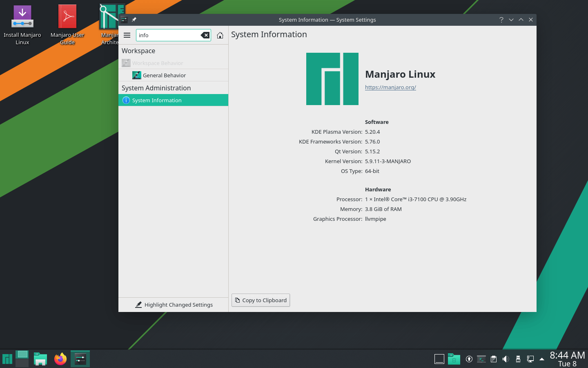Open the hamburger menu in System Settings
588x368 pixels.
[x=127, y=35]
